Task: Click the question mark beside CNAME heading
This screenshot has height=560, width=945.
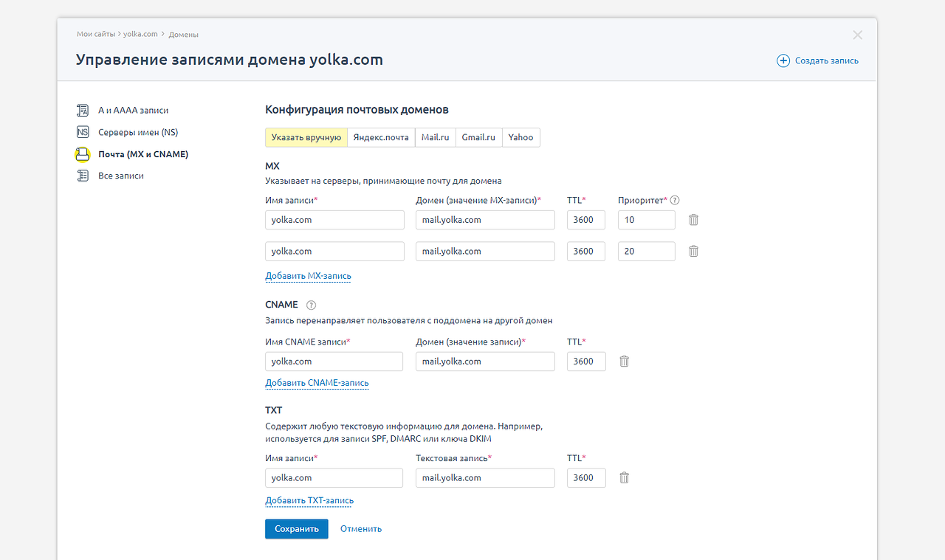Action: (311, 305)
